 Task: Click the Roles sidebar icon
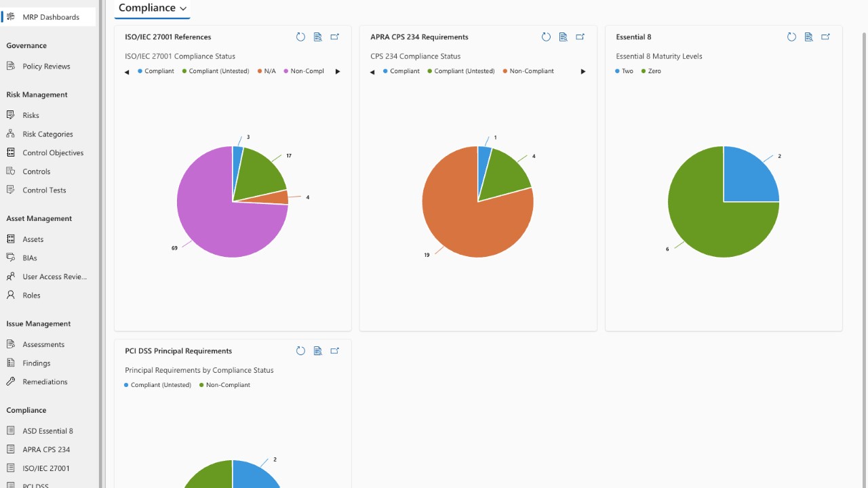point(11,296)
